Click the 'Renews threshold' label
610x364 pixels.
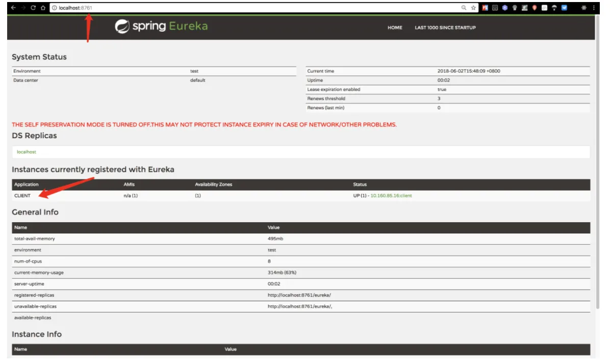pyautogui.click(x=326, y=99)
